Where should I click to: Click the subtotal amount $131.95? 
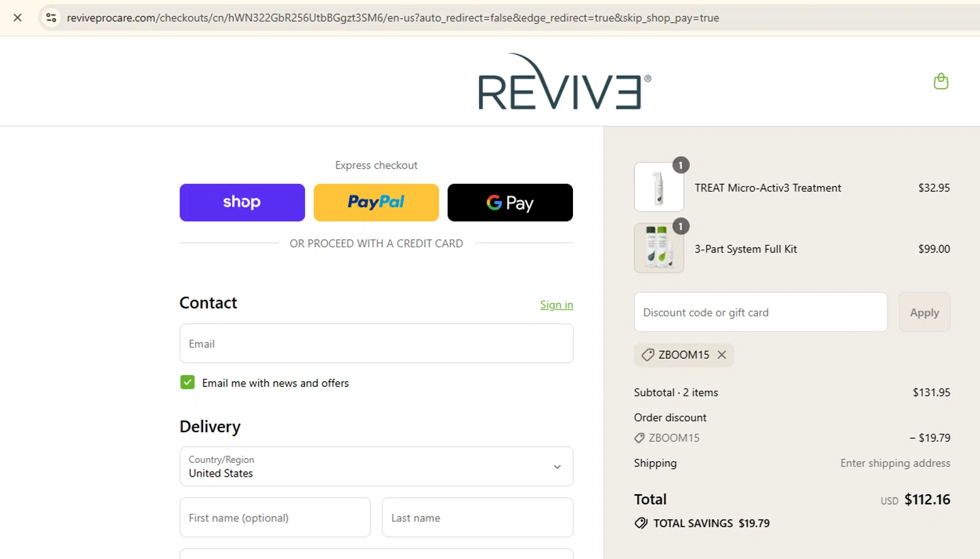click(x=931, y=392)
